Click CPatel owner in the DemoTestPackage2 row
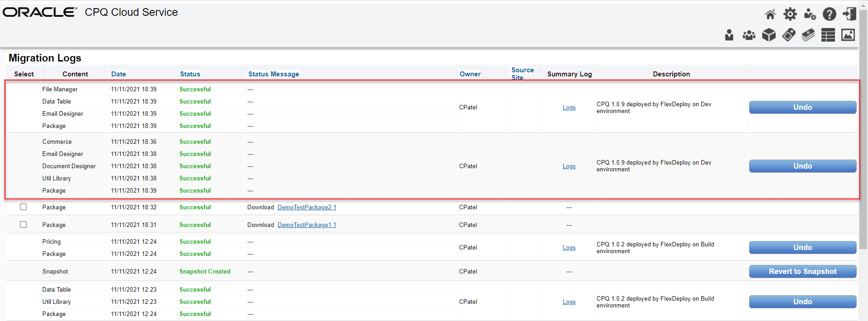This screenshot has width=868, height=321. [x=468, y=208]
